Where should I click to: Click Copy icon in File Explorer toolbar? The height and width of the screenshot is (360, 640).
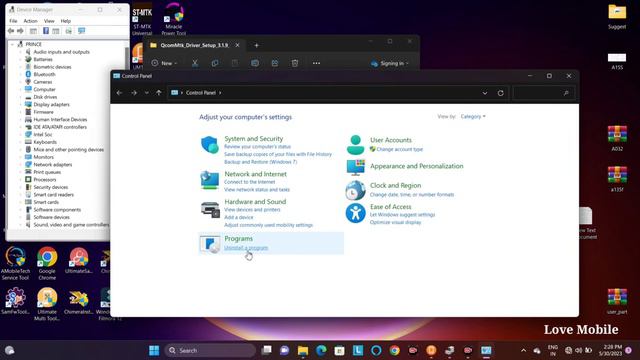215,63
